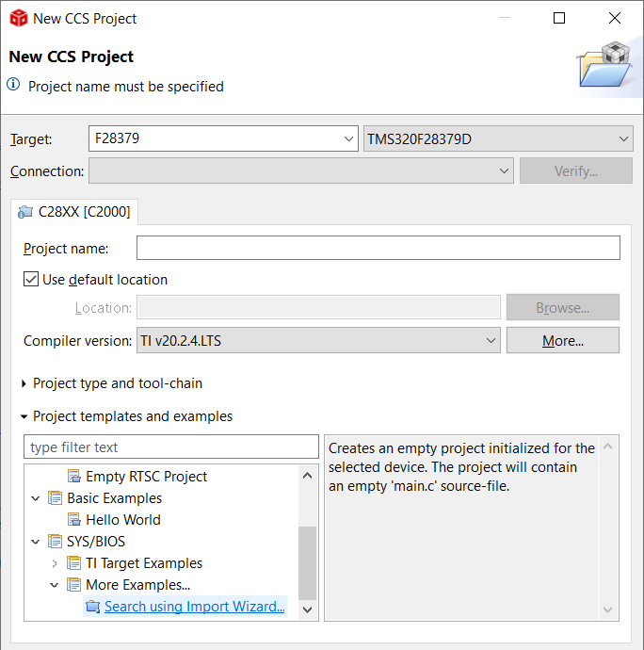Open the F28379 target family dropdown
The width and height of the screenshot is (644, 650).
(223, 138)
